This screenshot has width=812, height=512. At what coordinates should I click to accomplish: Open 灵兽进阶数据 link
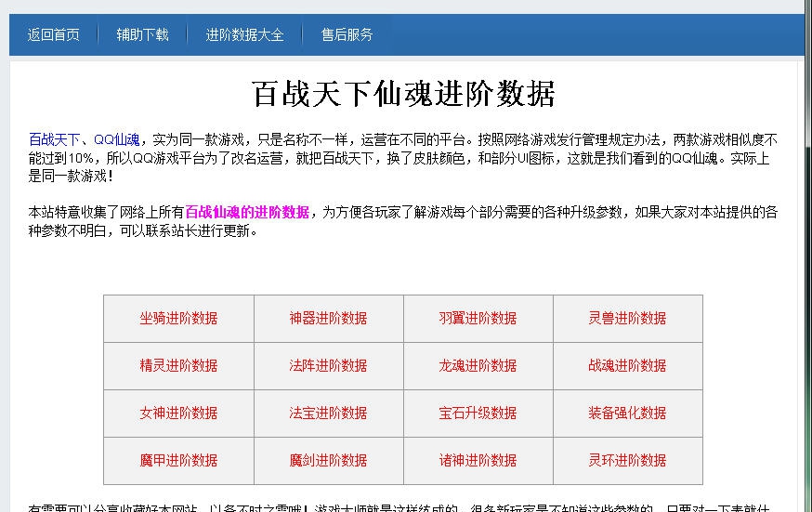[x=627, y=319]
